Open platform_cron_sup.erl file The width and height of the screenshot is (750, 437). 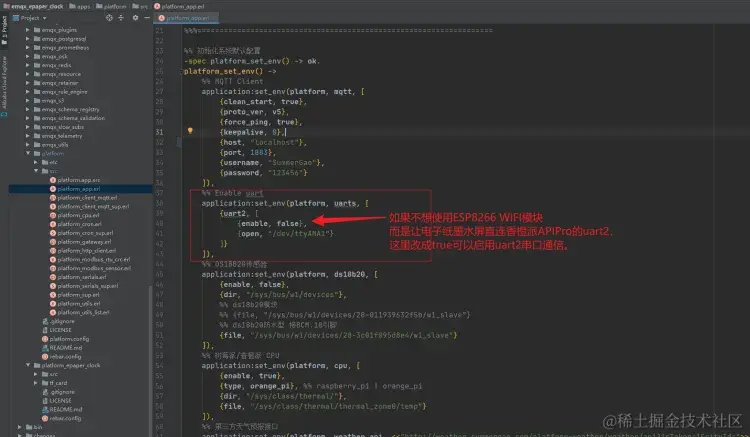[85, 233]
